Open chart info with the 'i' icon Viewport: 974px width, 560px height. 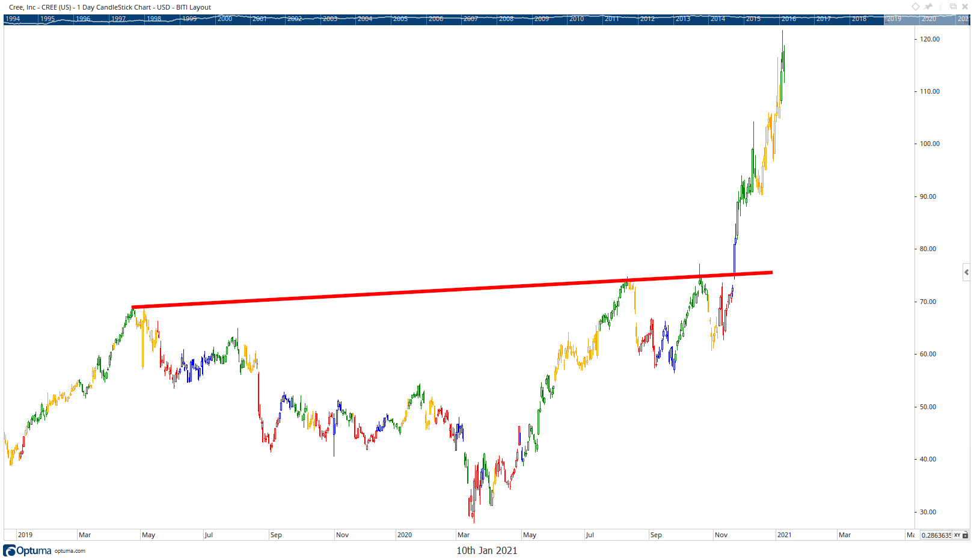941,7
